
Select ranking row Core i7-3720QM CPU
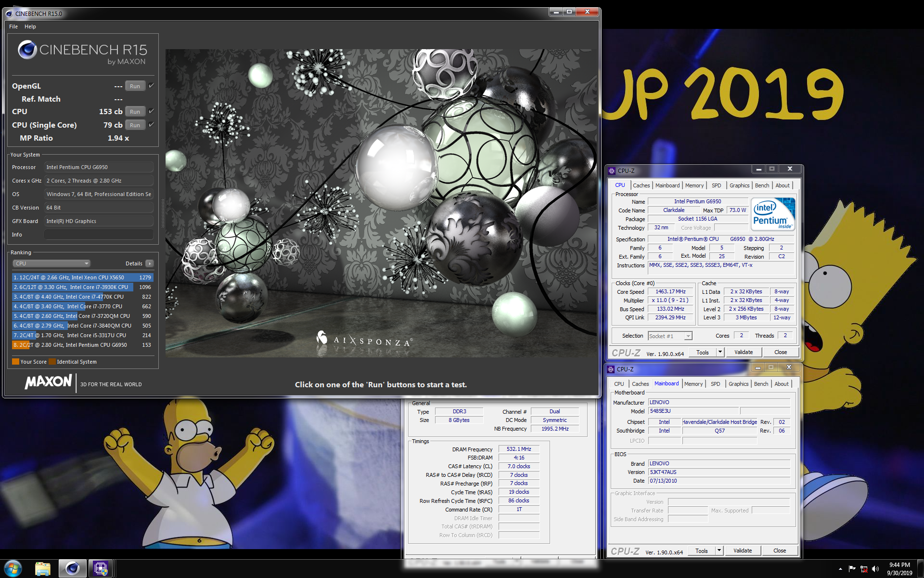pyautogui.click(x=82, y=316)
